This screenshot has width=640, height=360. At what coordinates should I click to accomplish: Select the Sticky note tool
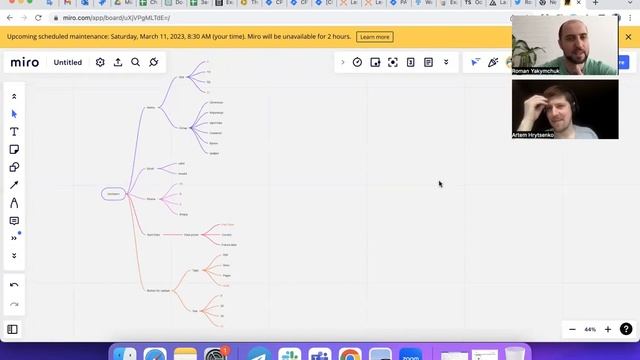(x=14, y=149)
